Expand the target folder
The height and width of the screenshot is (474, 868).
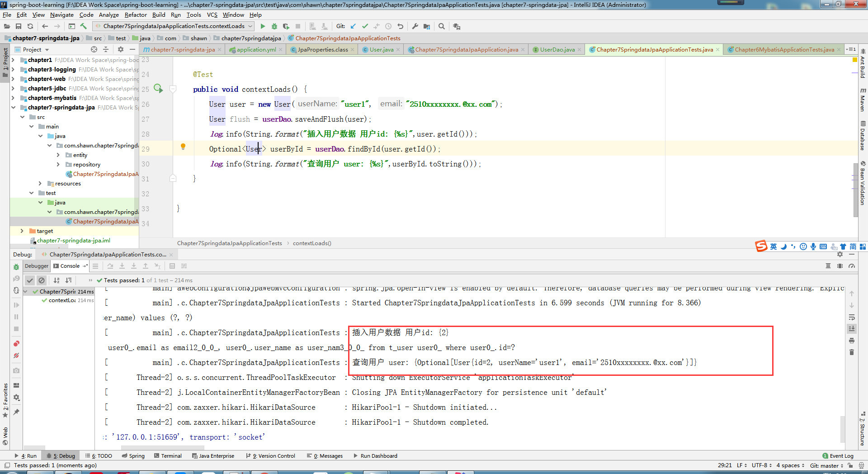(22, 231)
